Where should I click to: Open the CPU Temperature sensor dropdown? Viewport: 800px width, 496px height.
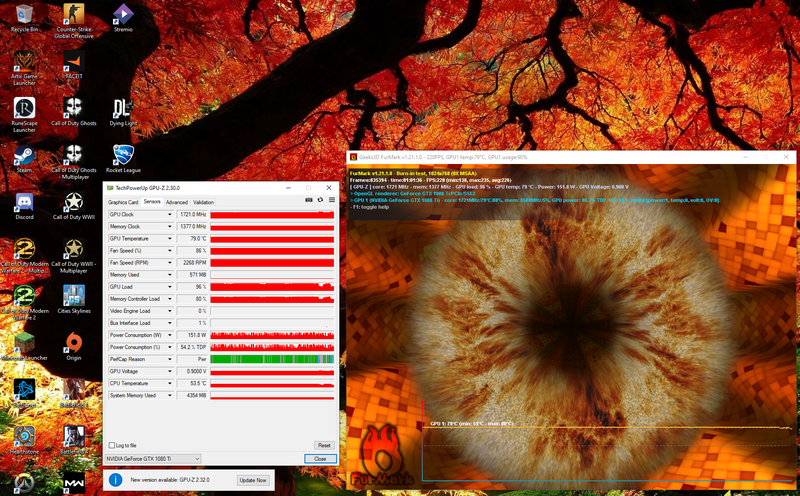click(x=170, y=383)
